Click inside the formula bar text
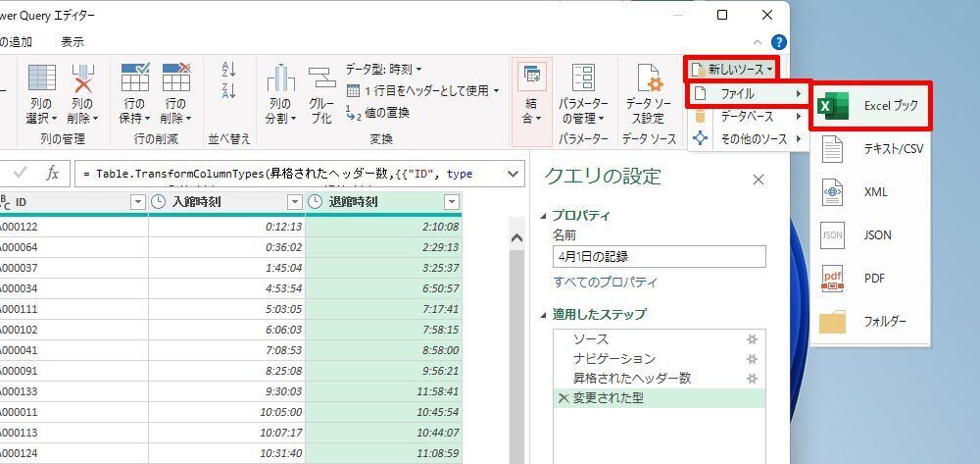Screen dimensions: 980x464 pyautogui.click(x=290, y=174)
